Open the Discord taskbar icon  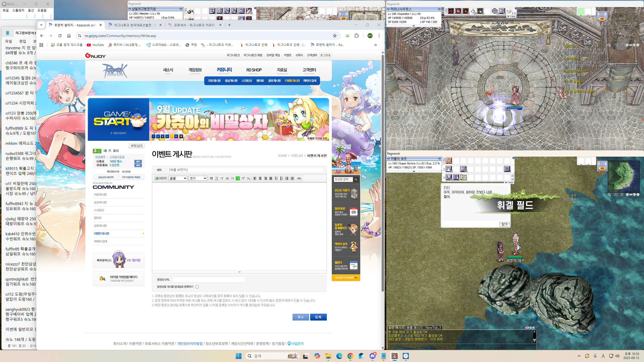(x=373, y=356)
